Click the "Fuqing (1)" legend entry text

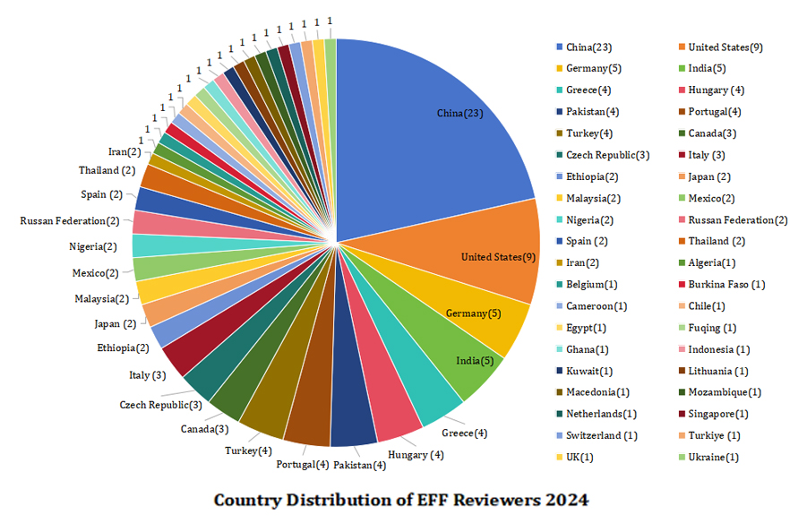(x=712, y=328)
